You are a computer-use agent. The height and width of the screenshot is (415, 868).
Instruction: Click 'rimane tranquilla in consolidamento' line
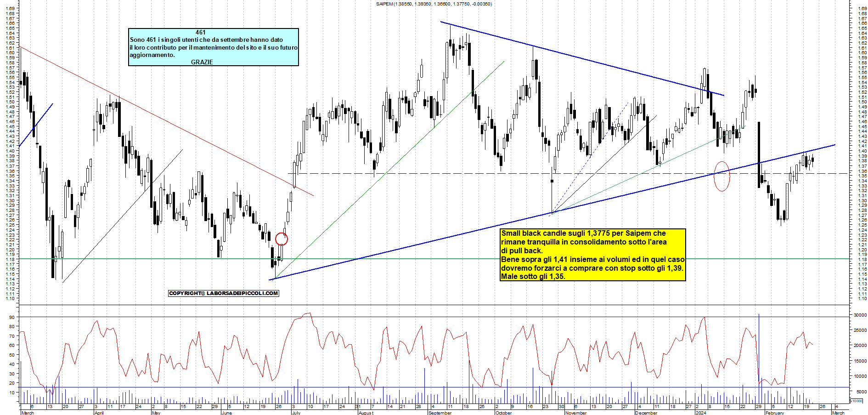[x=584, y=242]
